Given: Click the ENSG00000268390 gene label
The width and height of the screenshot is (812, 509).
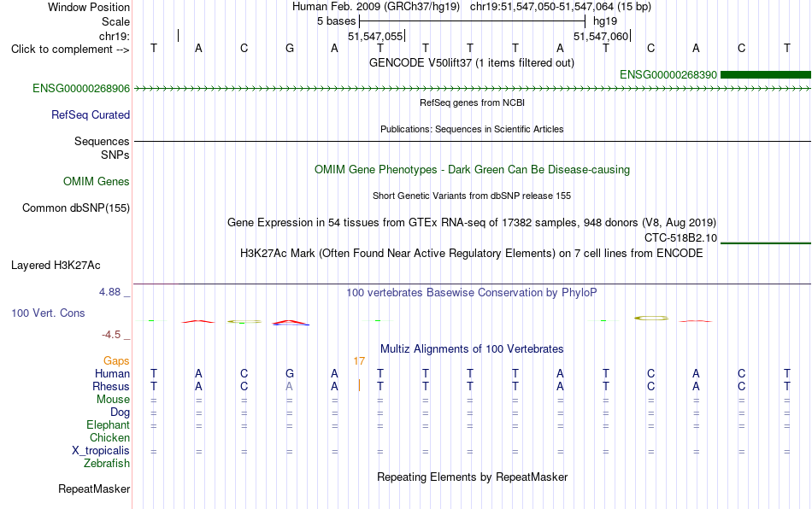Looking at the screenshot, I should click(668, 75).
